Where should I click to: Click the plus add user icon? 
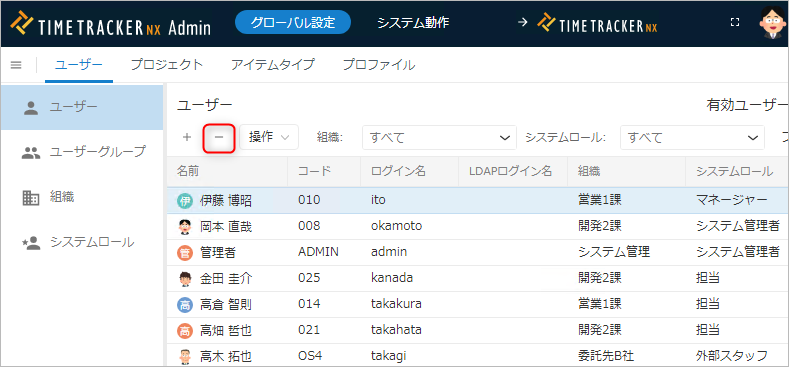(187, 137)
